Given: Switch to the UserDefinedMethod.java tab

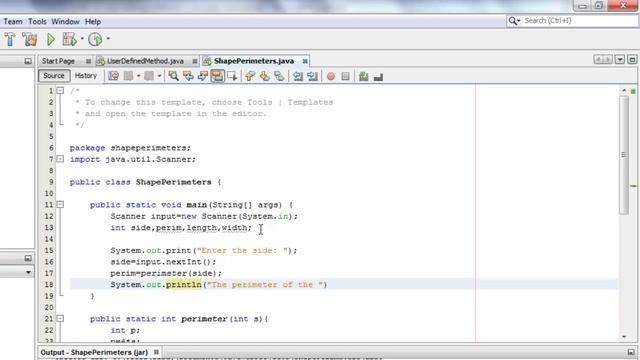Looking at the screenshot, I should 145,61.
